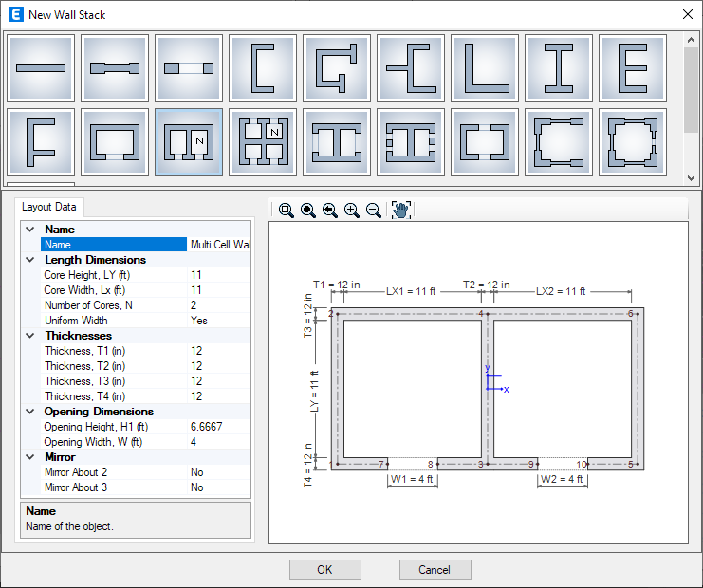Click the previous zoom icon
703x588 pixels.
[x=330, y=210]
